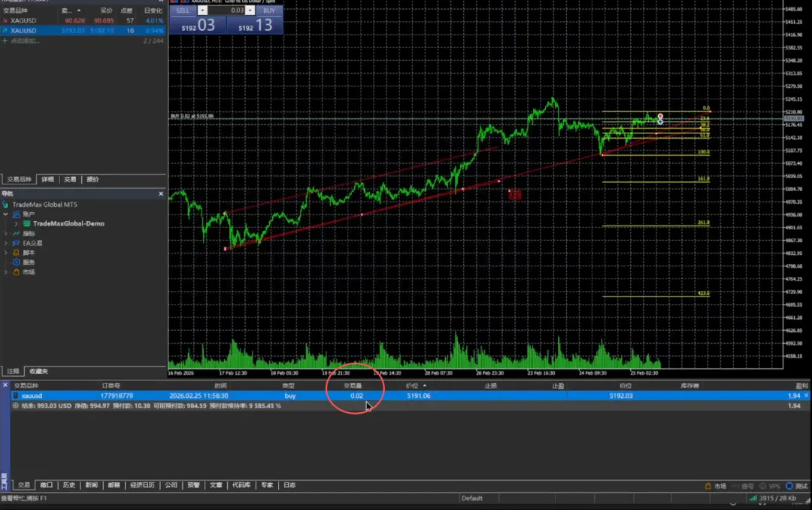
Task: Click the 脚本 scripts icon in Navigator
Action: pyautogui.click(x=17, y=253)
